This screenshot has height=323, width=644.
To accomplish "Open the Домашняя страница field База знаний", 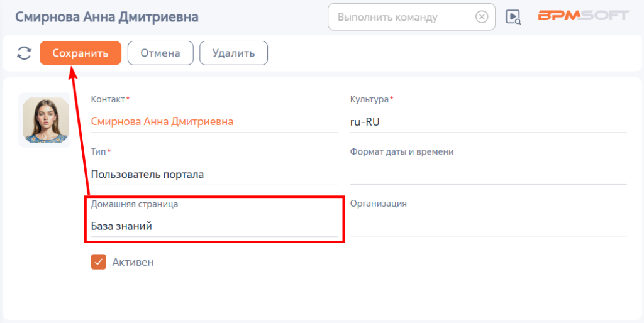I will click(214, 226).
